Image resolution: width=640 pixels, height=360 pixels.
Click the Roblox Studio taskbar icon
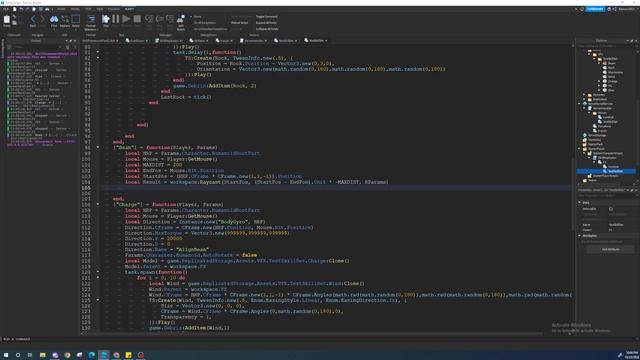click(104, 355)
